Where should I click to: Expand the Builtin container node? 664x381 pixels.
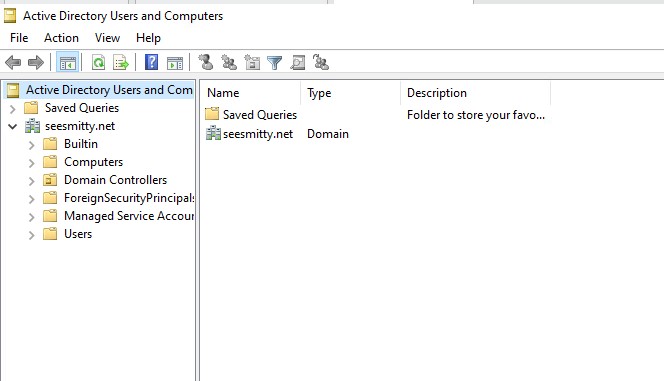31,145
